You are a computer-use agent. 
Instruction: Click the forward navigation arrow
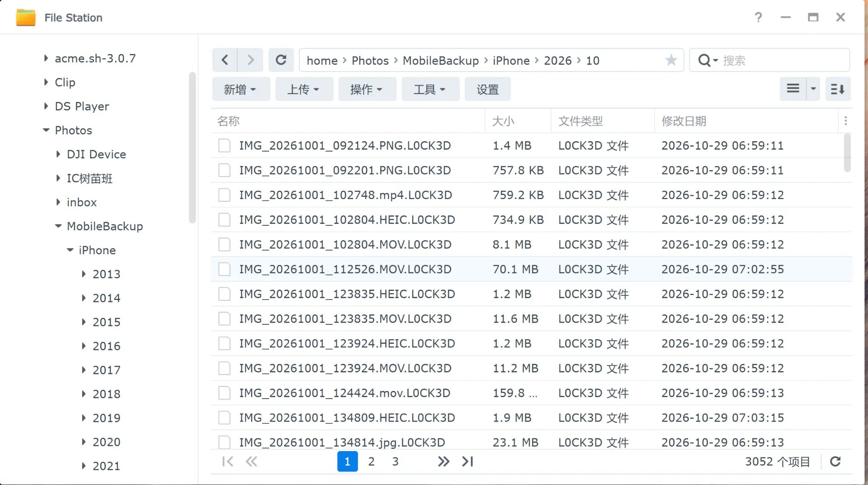(250, 60)
